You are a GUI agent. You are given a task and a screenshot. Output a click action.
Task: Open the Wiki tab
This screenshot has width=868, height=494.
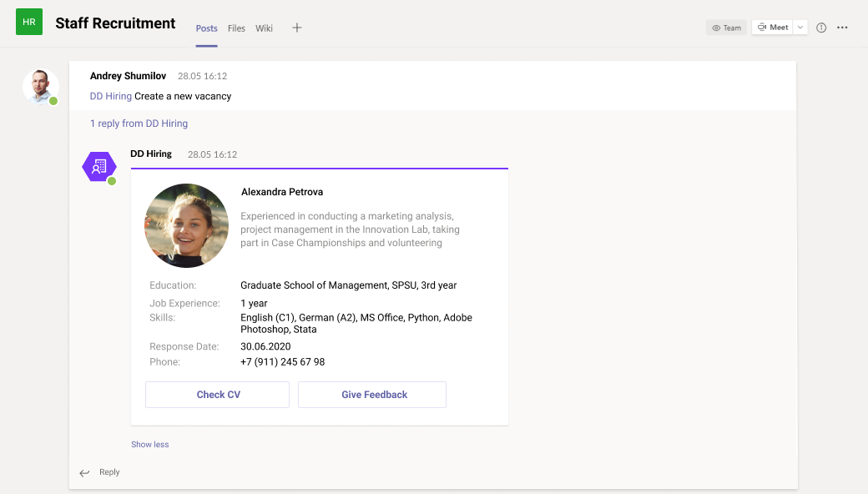(x=264, y=28)
